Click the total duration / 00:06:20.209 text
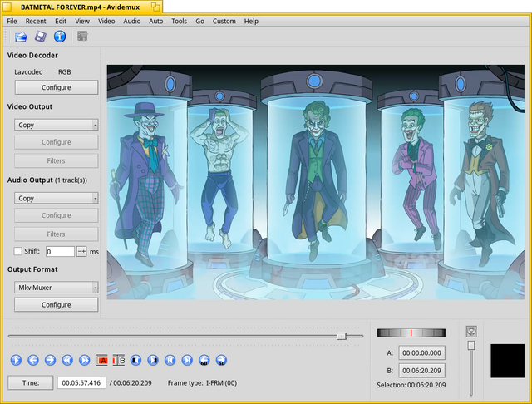Screen dimensions: 532x404 [x=131, y=382]
